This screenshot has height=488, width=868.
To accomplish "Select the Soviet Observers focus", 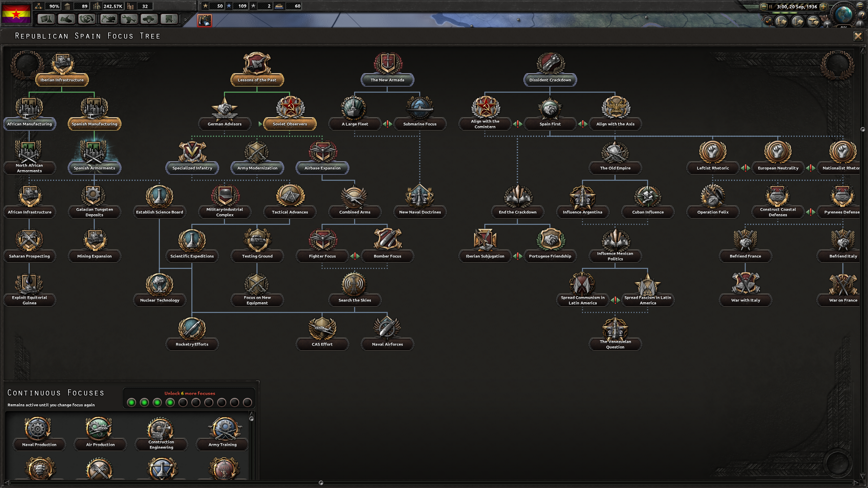I will [x=290, y=113].
